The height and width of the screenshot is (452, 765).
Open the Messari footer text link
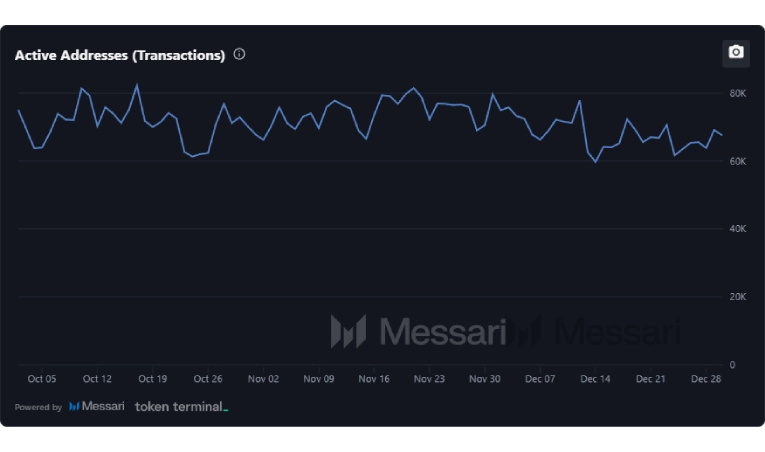(x=103, y=407)
